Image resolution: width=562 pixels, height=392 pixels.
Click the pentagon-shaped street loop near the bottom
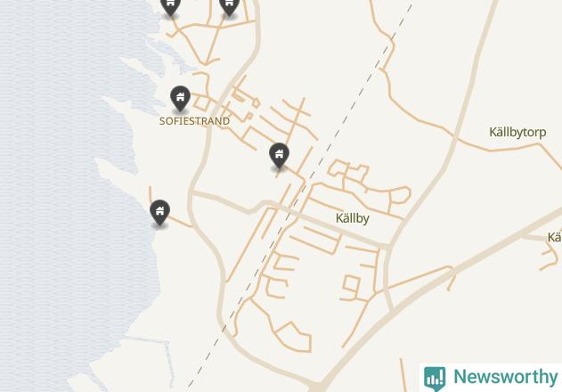pos(294,337)
